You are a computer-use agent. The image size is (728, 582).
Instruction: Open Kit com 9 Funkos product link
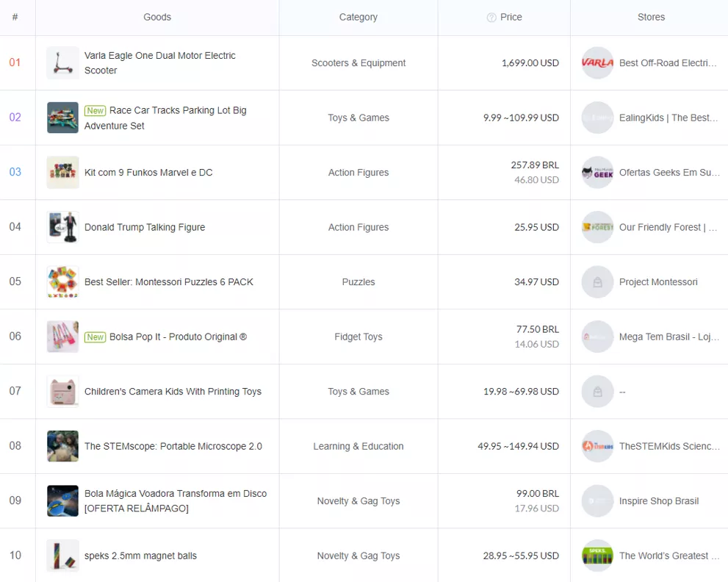[148, 173]
